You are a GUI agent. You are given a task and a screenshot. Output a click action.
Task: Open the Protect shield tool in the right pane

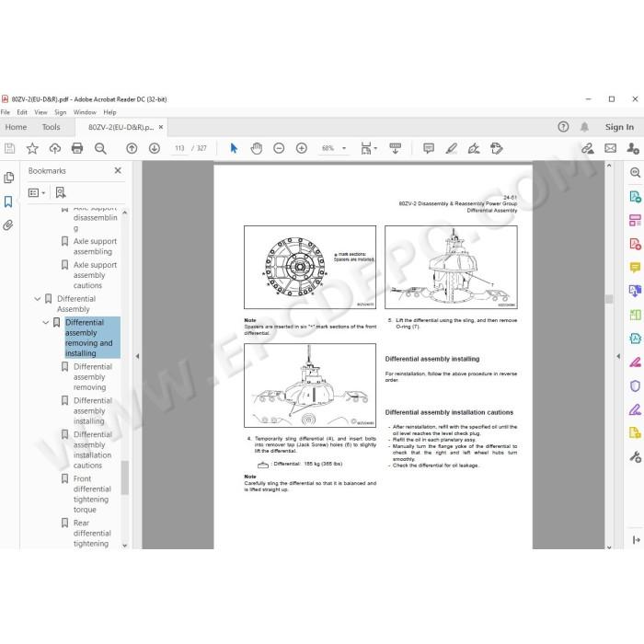click(x=635, y=386)
